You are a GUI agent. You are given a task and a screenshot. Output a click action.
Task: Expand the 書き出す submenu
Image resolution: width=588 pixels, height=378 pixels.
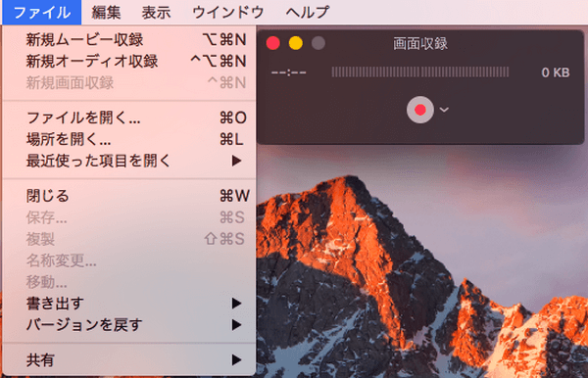tap(129, 304)
